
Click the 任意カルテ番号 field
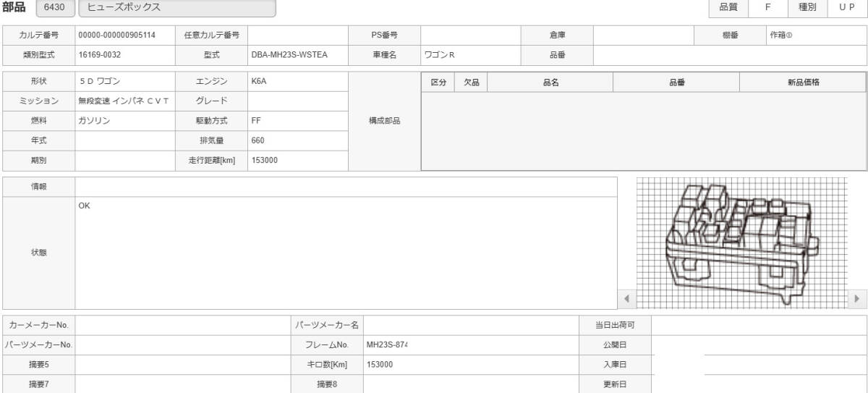tap(297, 35)
